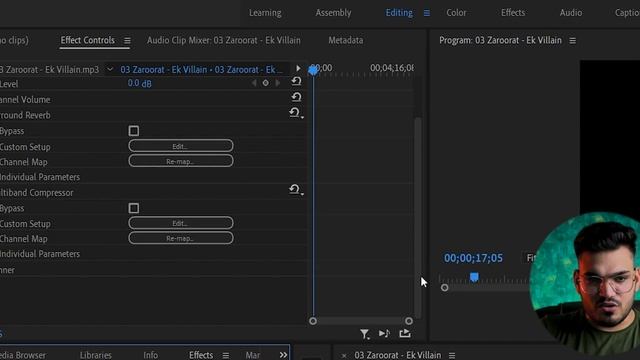Screen dimensions: 640x360
Task: Open the Effects panel menu icon
Action: (226, 356)
